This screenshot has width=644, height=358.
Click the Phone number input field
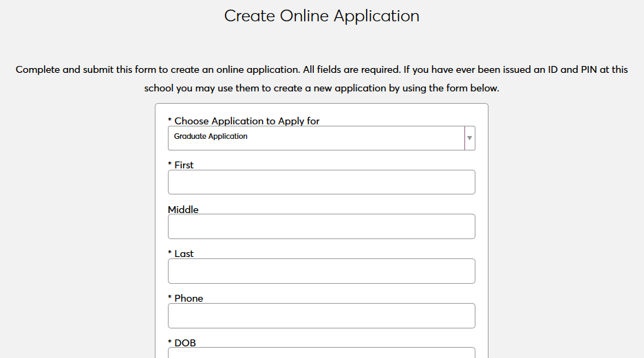321,315
